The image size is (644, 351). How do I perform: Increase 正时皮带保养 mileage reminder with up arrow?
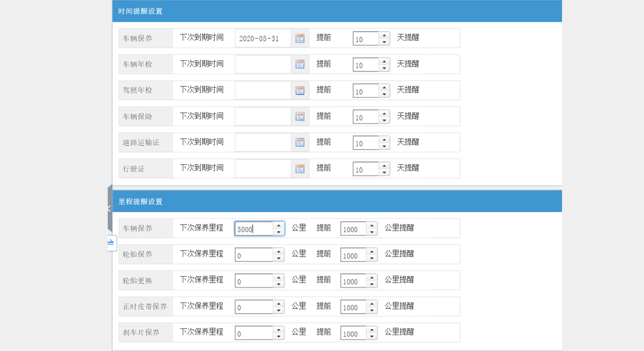372,304
